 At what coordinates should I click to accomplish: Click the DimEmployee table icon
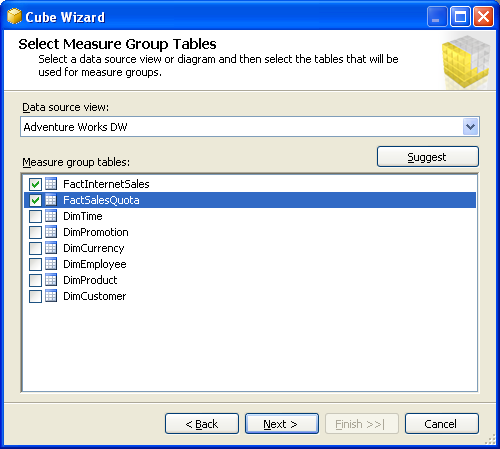point(51,264)
